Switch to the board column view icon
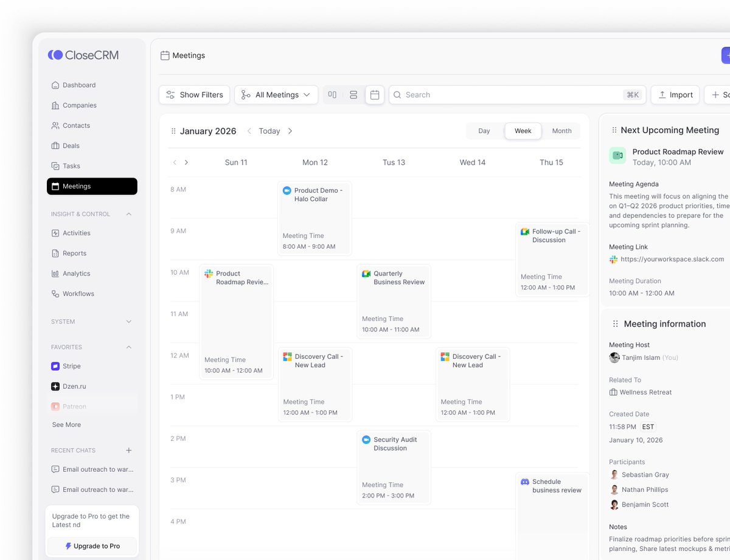Screen dimensions: 730x560 tap(332, 95)
